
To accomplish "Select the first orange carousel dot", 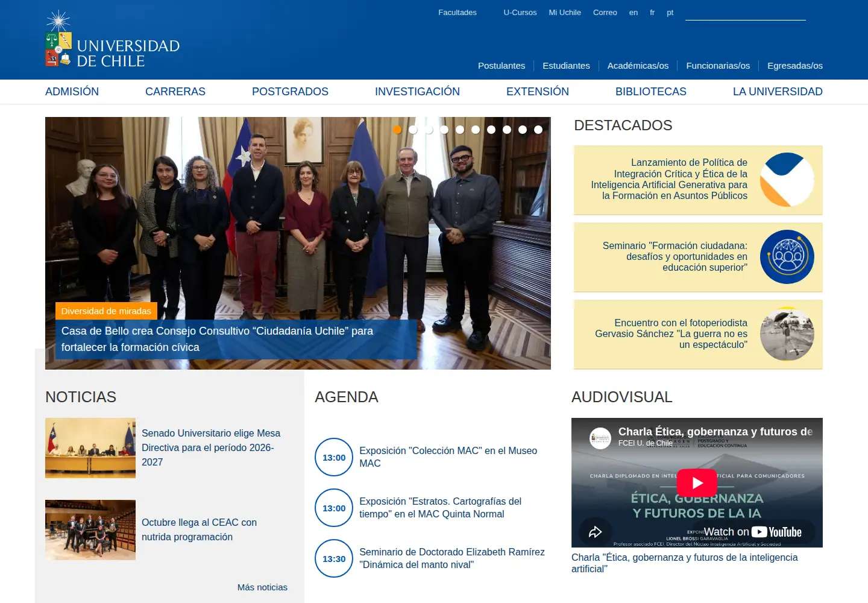I will 397,130.
